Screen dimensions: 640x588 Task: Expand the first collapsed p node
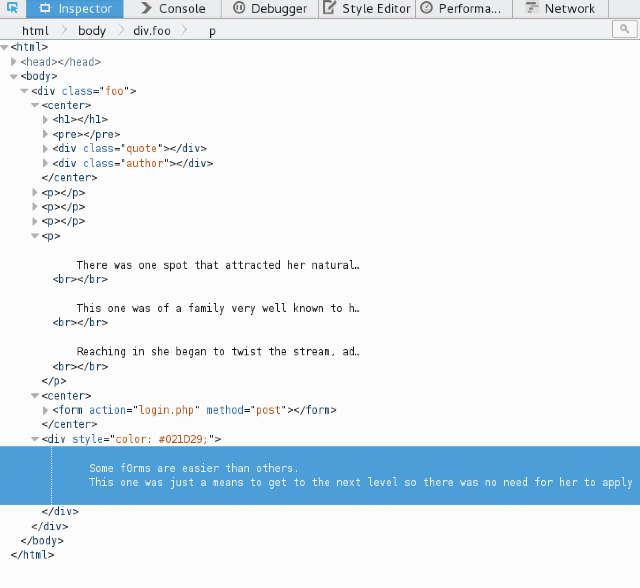[x=35, y=192]
